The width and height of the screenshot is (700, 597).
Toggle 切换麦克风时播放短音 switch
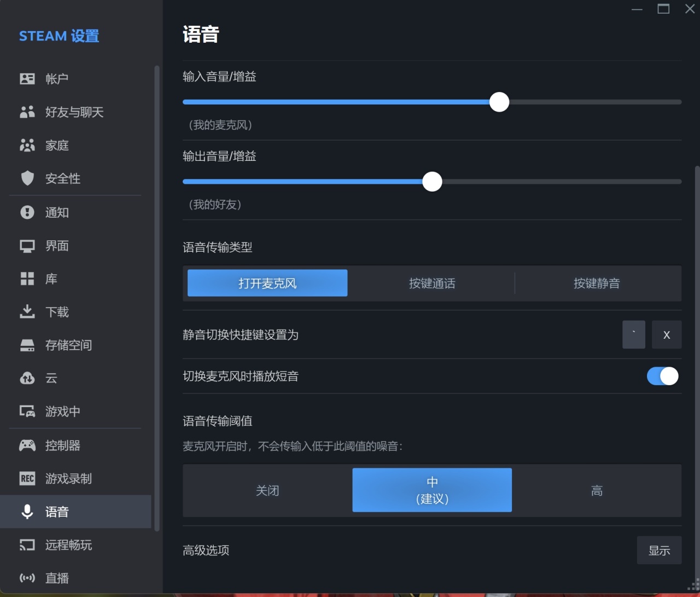(x=662, y=376)
